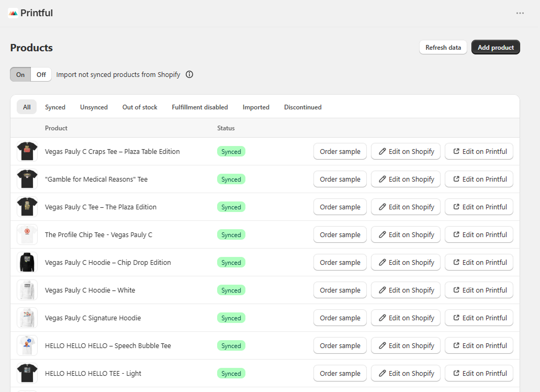Click thumbnail of Gamble for Medical Reasons Tee

tap(27, 179)
